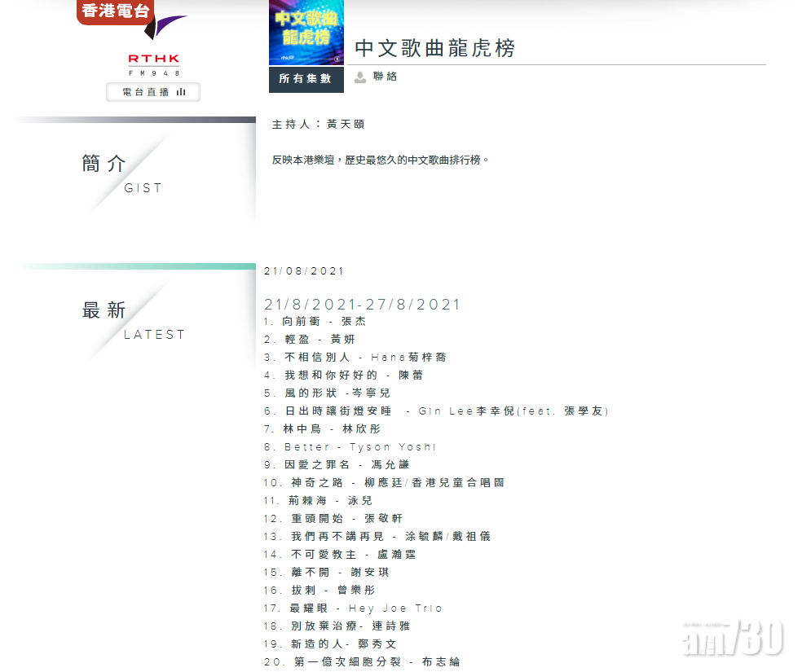Image resolution: width=802 pixels, height=672 pixels.
Task: Open 電台直播 live radio button
Action: (153, 92)
